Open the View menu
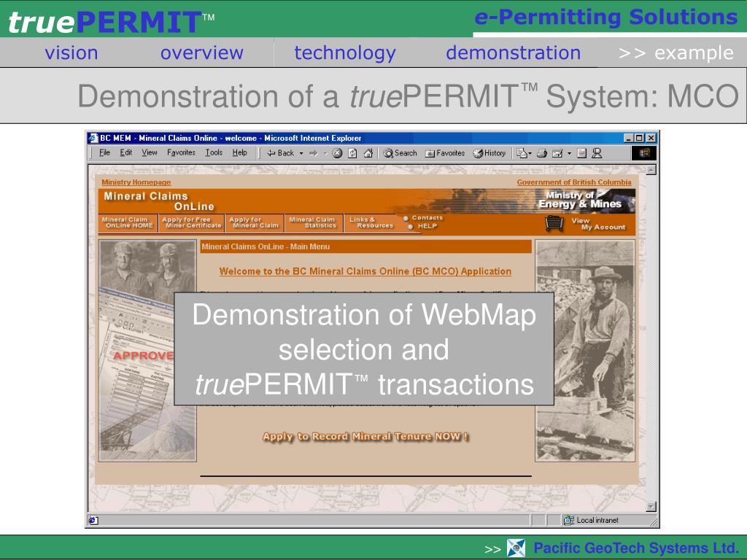The width and height of the screenshot is (747, 560). (149, 152)
